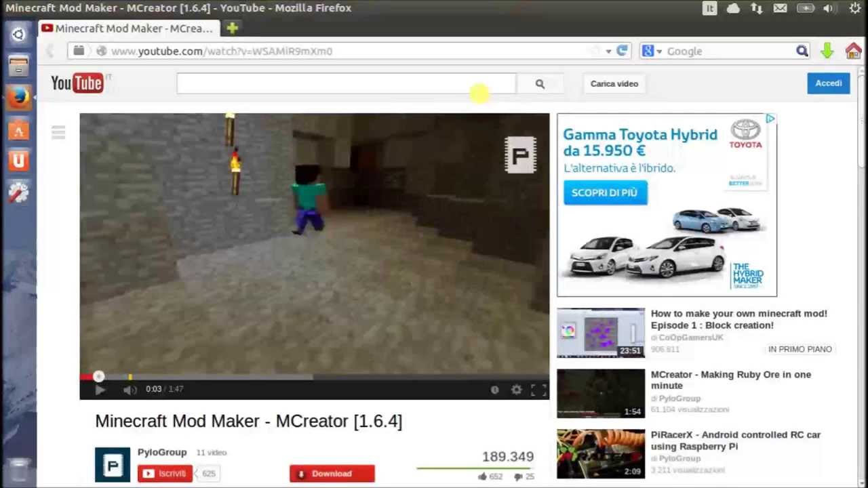Open the Trash at the dock bottom
Viewport: 868px width, 488px height.
pyautogui.click(x=18, y=470)
